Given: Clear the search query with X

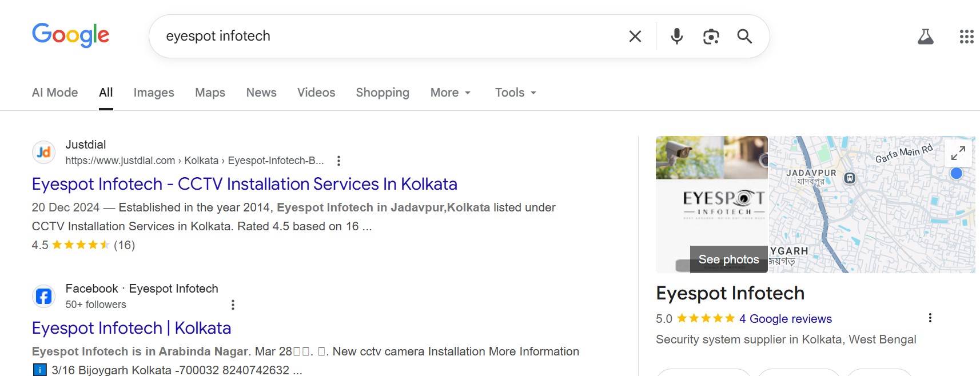Looking at the screenshot, I should [x=635, y=37].
